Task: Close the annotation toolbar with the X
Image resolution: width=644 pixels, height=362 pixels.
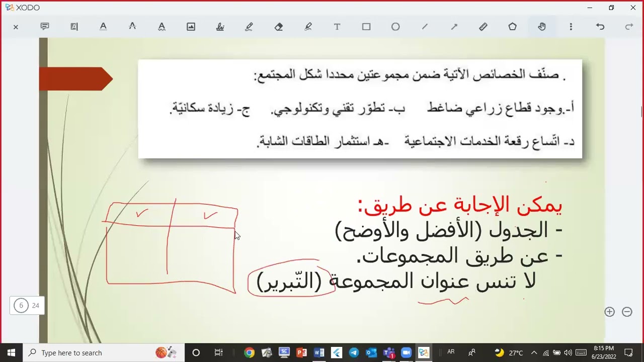Action: pos(16,27)
